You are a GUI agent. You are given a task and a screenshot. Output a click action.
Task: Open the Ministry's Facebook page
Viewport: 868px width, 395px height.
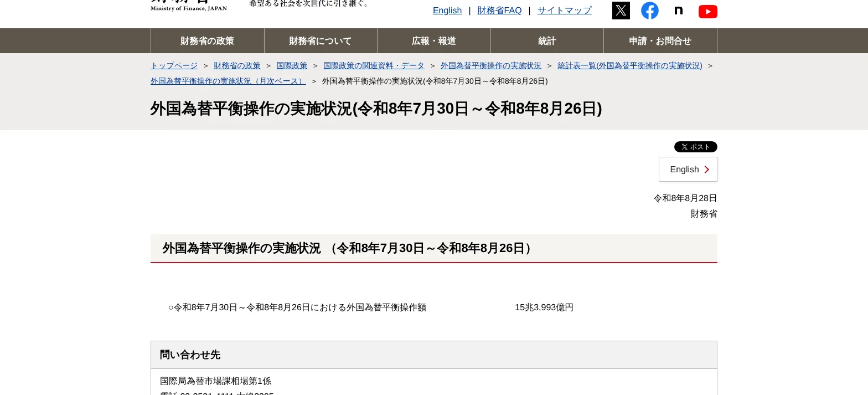coord(650,11)
